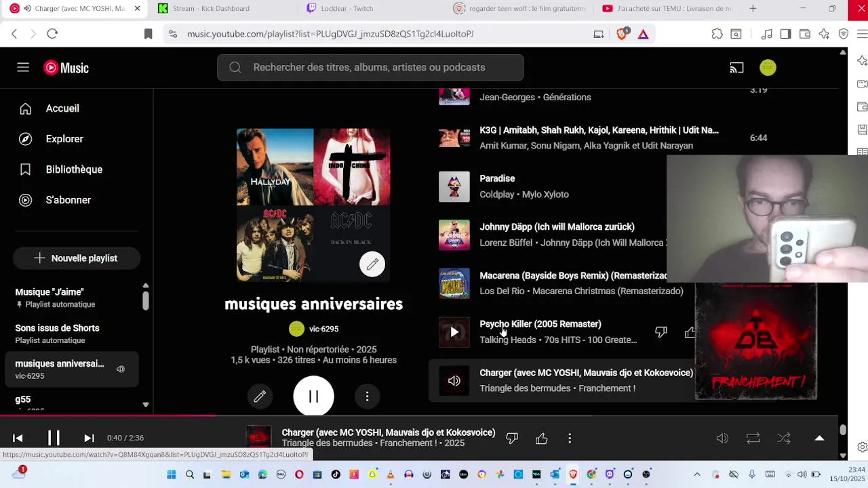Open the Windows Start menu
The width and height of the screenshot is (868, 488).
point(172,474)
